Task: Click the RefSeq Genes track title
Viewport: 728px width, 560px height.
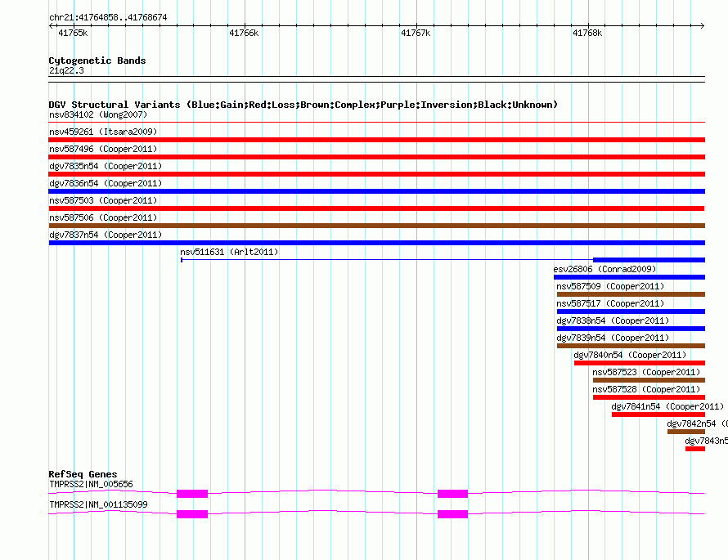Action: point(83,474)
